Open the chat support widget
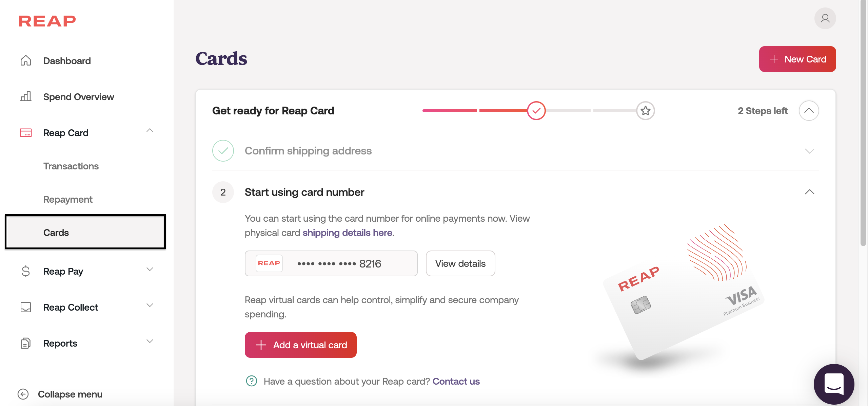Viewport: 868px width, 406px height. 834,384
